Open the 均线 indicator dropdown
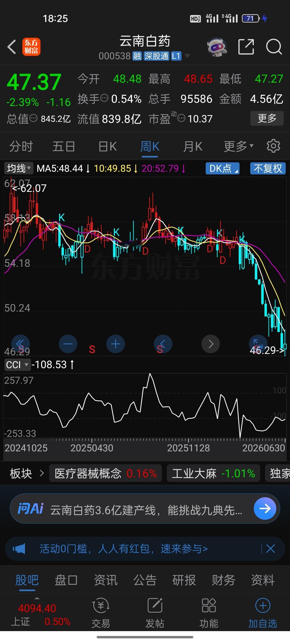 click(x=19, y=169)
